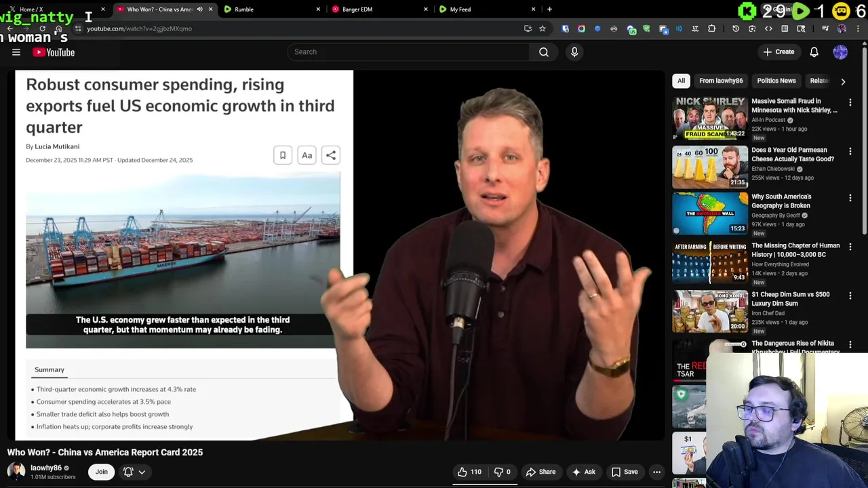
Task: Click the browser home button
Action: (58, 28)
